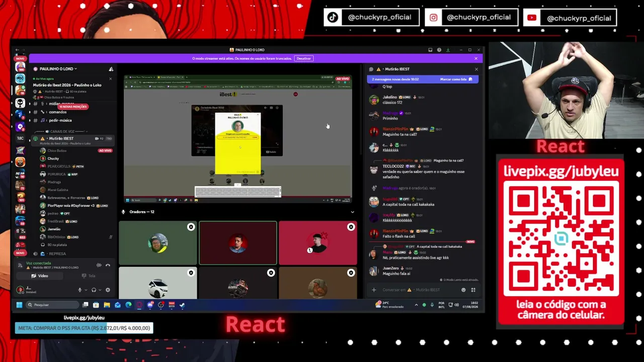
Task: Click the green download update icon
Action: click(x=448, y=50)
